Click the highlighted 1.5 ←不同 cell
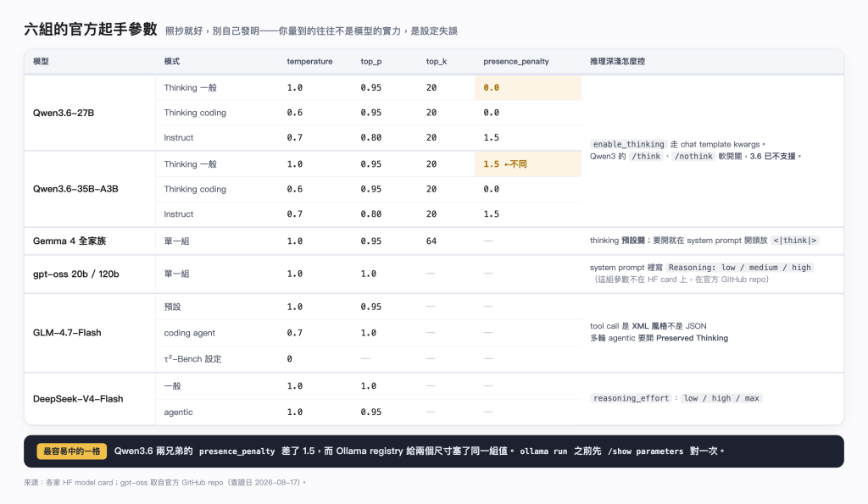868x504 pixels. [528, 164]
